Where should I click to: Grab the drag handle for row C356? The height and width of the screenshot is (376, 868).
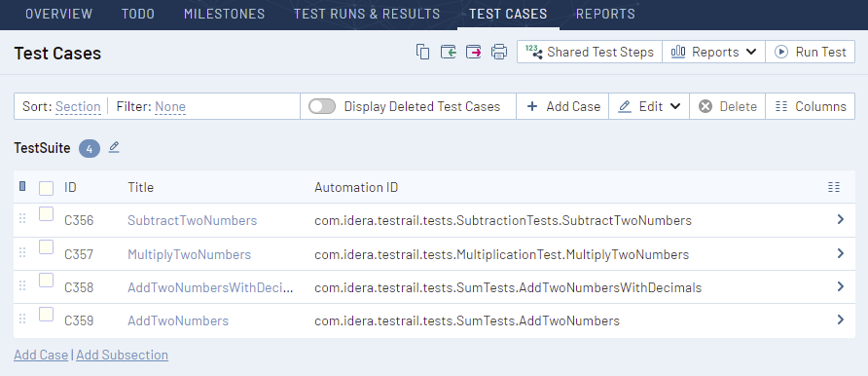[22, 219]
